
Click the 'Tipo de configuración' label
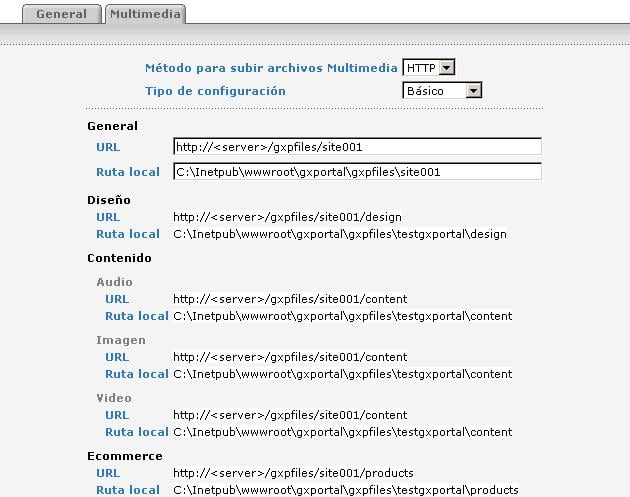click(x=215, y=91)
